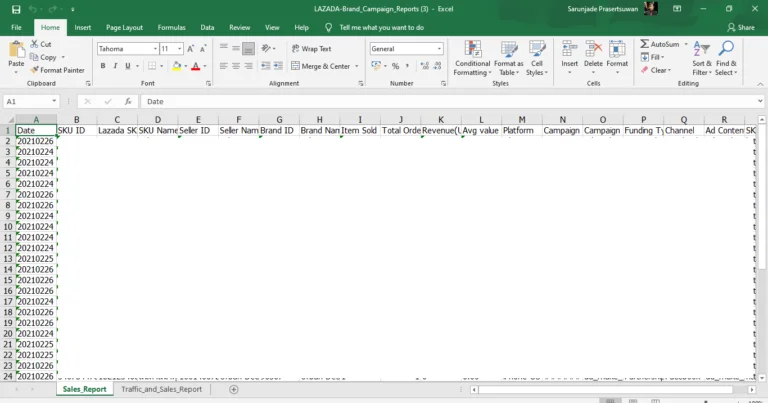Click the Share button
Screen dimensions: 768x403
tap(741, 27)
